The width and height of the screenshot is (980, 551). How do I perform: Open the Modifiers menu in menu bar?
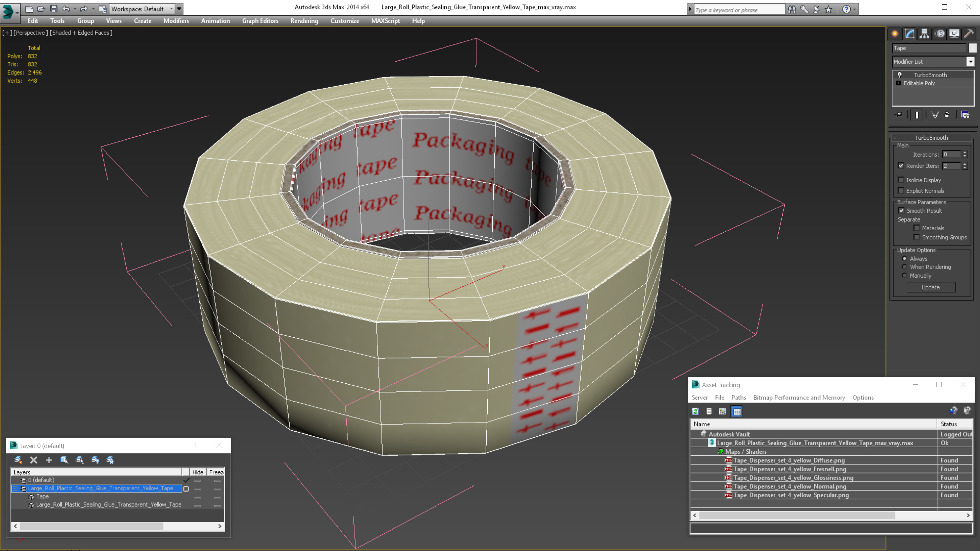[x=175, y=21]
